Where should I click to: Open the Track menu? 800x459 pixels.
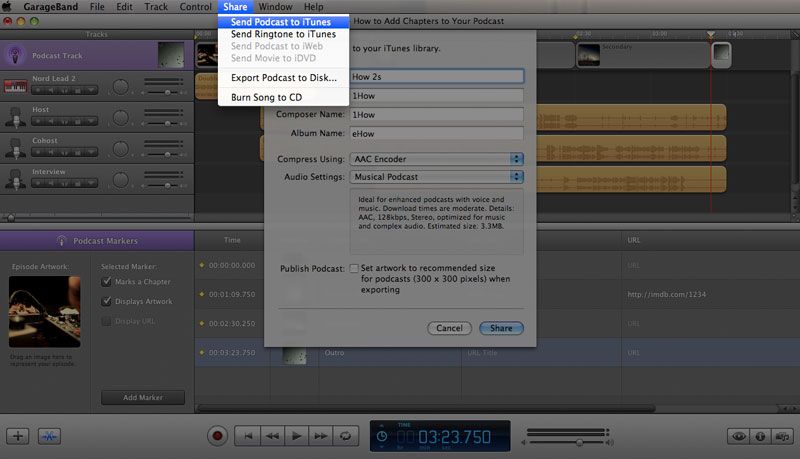click(156, 7)
